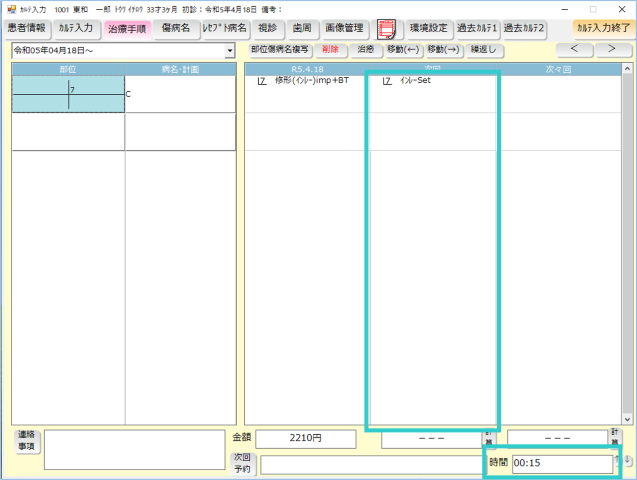
Task: Switch to the 患者情報 tab
Action: click(26, 29)
